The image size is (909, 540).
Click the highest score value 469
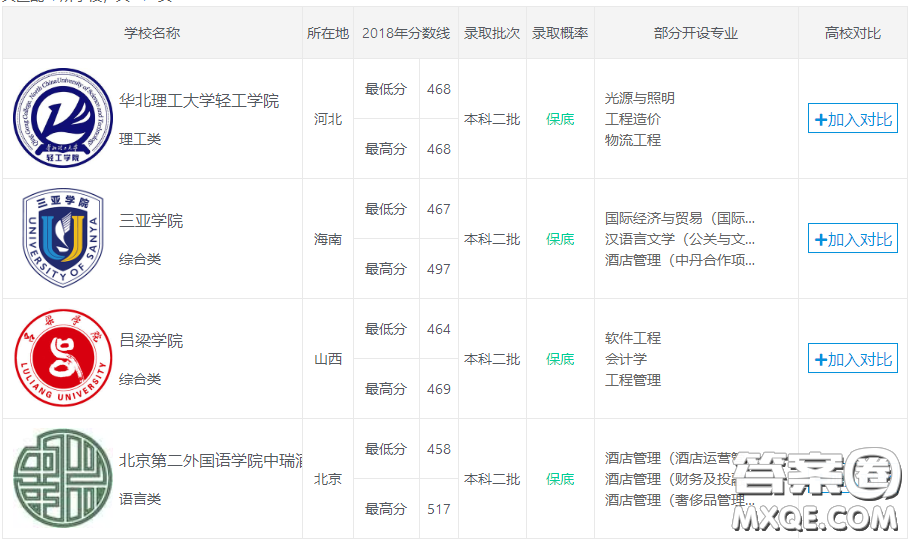[x=439, y=389]
